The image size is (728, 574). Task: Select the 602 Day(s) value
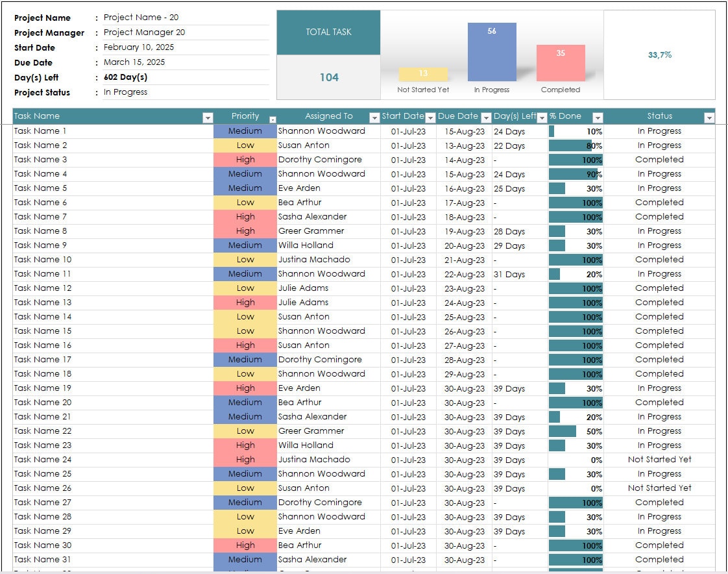pos(186,77)
